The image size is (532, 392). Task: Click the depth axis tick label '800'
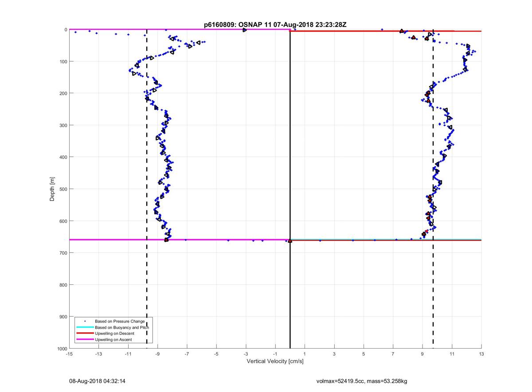63,285
